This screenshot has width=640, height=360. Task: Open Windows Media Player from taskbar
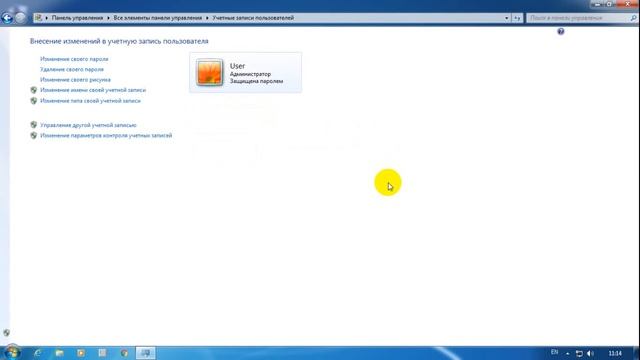coord(81,353)
